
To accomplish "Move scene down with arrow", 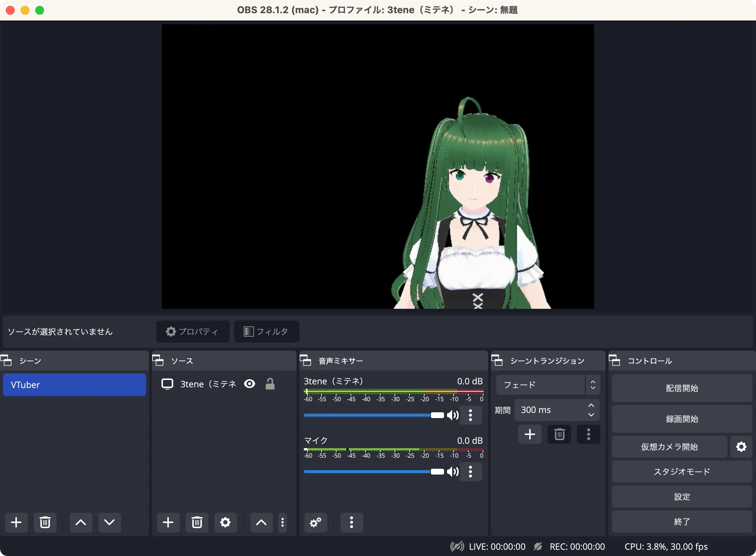I will coord(109,522).
